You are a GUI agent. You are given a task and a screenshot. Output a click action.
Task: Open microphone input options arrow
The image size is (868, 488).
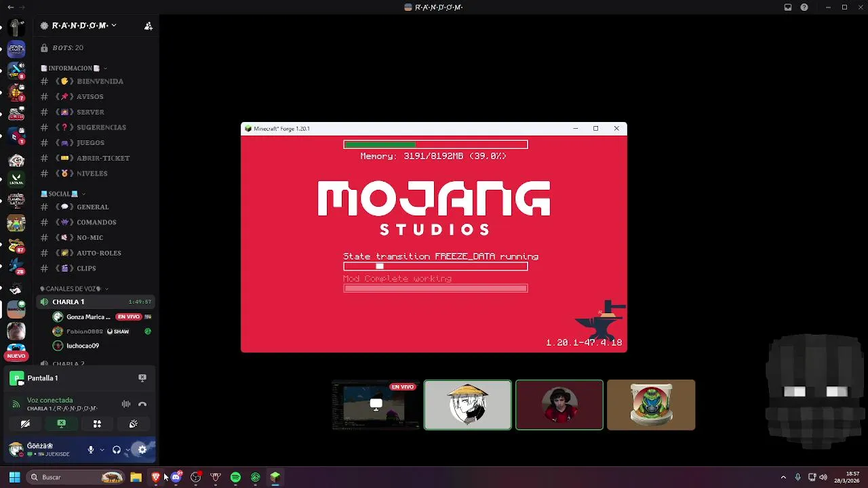[x=102, y=449]
